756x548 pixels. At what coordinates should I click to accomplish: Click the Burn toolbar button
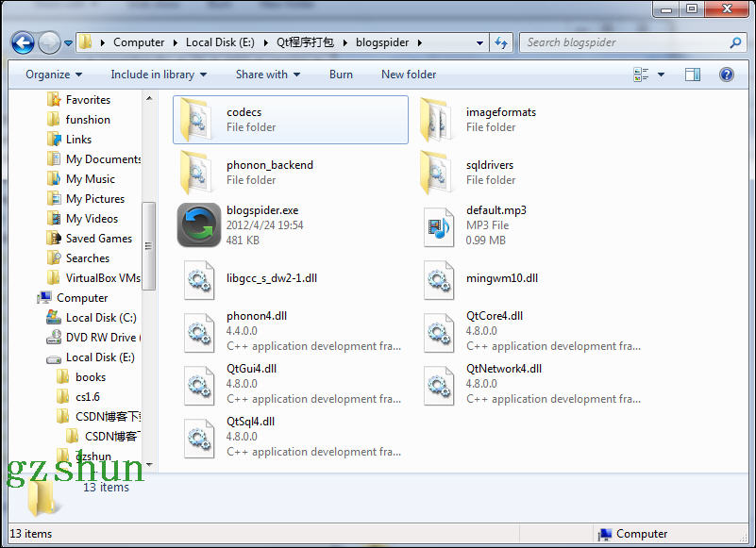click(341, 75)
